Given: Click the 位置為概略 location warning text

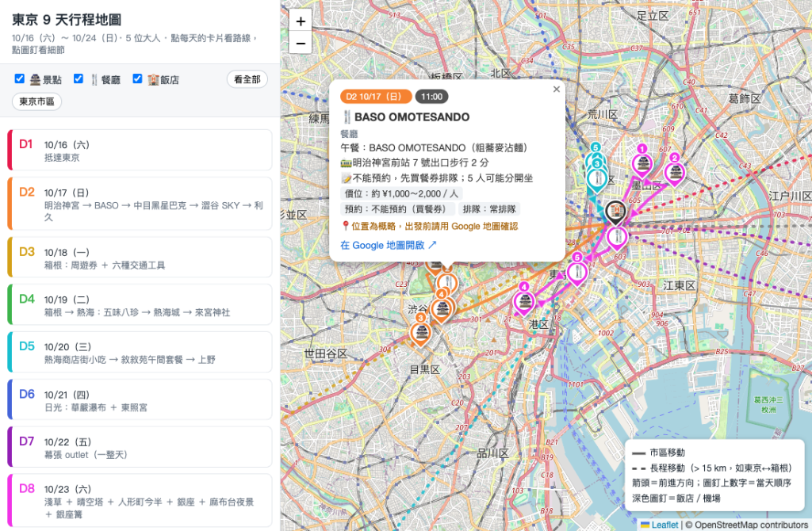Looking at the screenshot, I should [x=430, y=226].
